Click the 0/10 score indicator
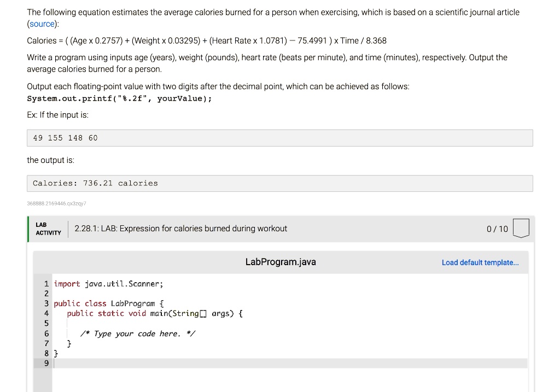 497,229
